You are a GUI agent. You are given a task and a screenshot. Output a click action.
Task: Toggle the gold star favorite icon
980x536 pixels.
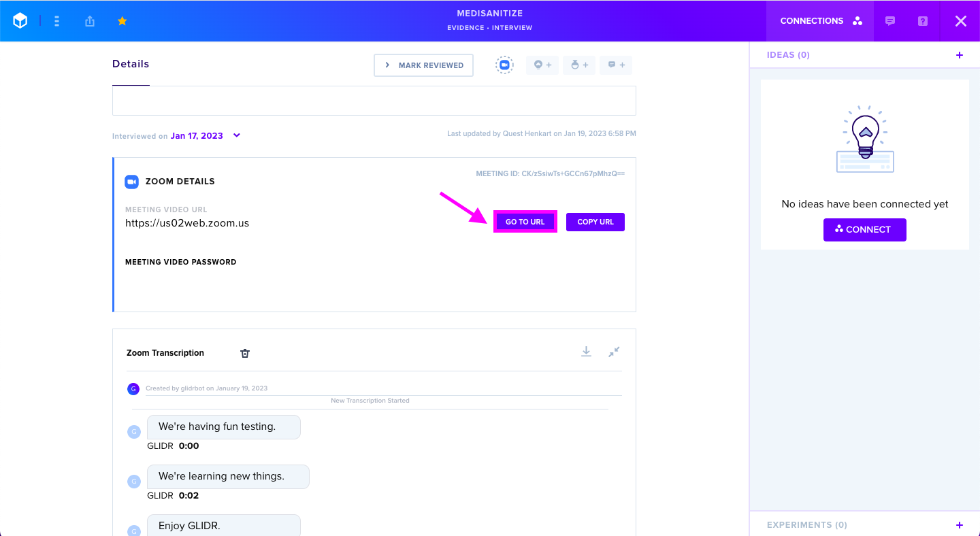coord(122,21)
